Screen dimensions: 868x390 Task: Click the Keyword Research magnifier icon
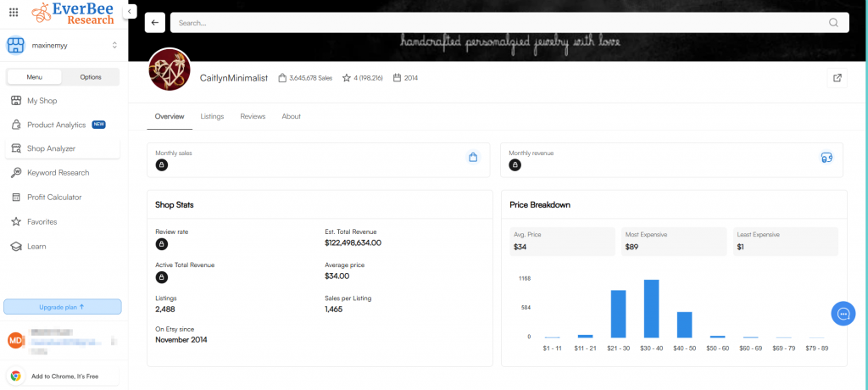tap(17, 173)
